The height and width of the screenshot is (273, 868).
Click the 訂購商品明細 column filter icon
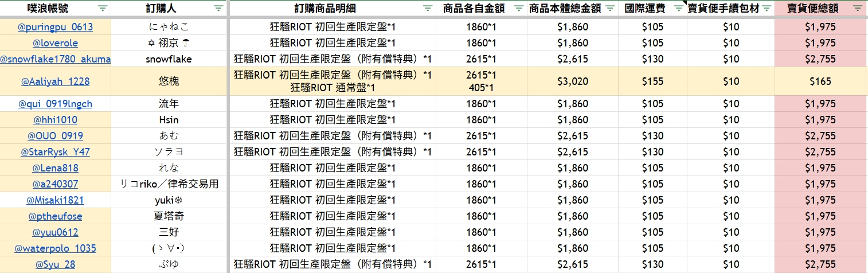click(427, 8)
